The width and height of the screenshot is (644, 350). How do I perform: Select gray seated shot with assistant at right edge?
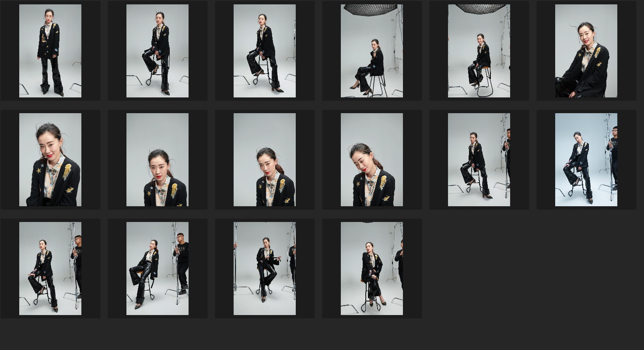click(479, 159)
